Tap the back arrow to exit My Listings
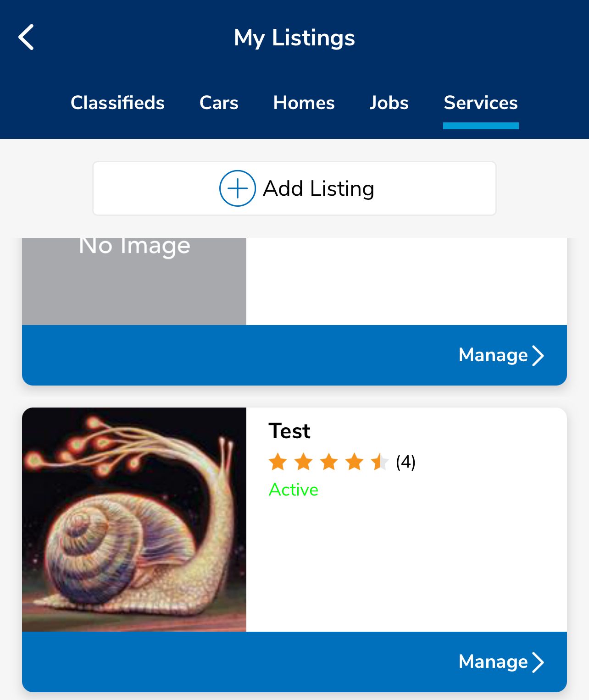589x700 pixels. (x=26, y=37)
